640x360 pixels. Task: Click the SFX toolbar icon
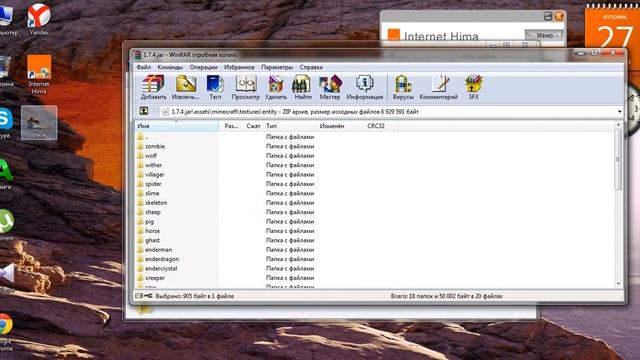coord(473,87)
